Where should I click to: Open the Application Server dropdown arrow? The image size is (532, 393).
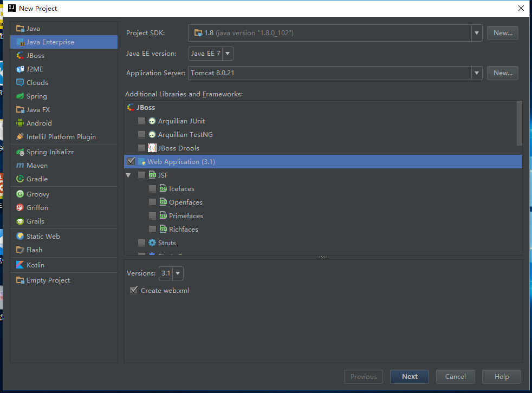(x=477, y=73)
